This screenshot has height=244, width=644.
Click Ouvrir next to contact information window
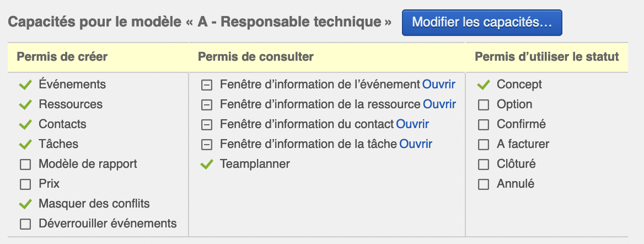pos(412,124)
